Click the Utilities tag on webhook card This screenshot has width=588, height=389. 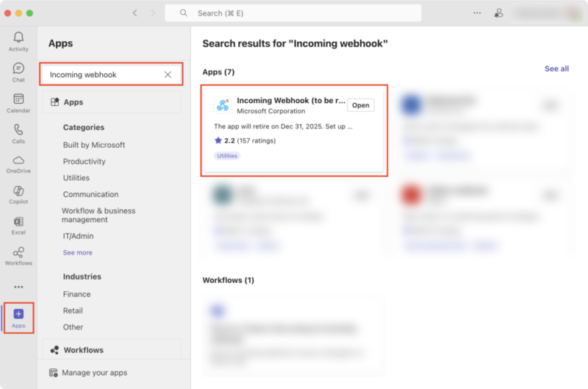(x=227, y=156)
